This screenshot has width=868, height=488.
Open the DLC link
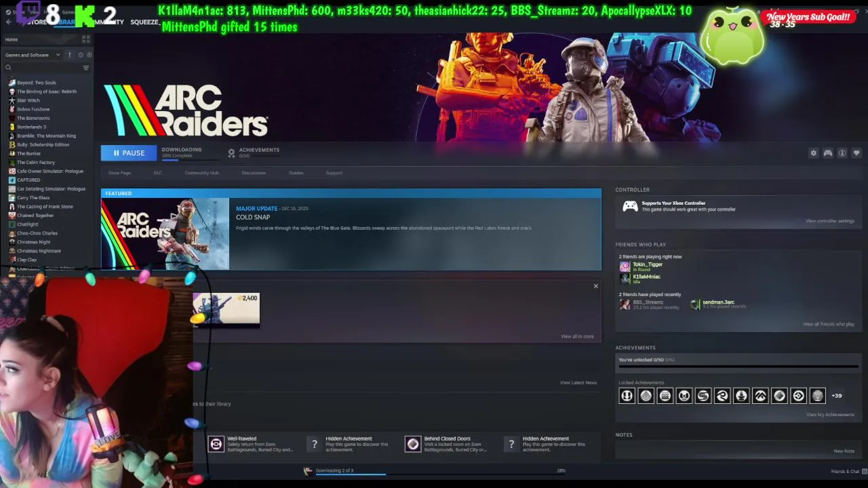pos(157,173)
